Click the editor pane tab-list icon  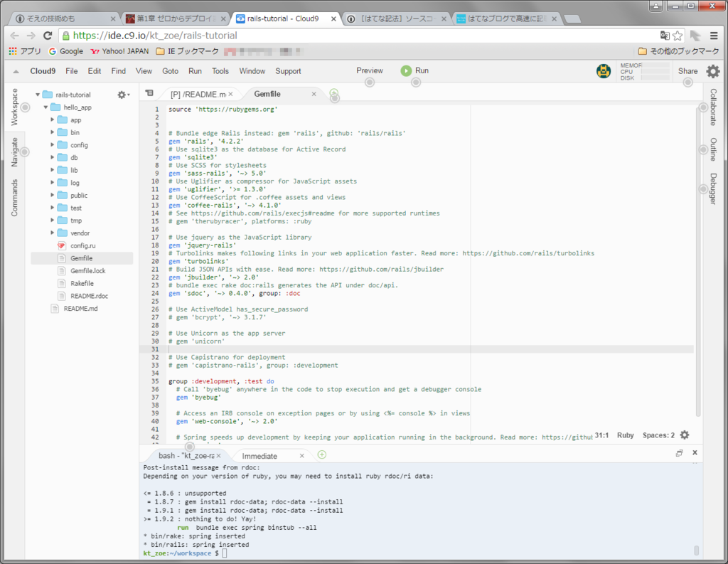[x=149, y=93]
